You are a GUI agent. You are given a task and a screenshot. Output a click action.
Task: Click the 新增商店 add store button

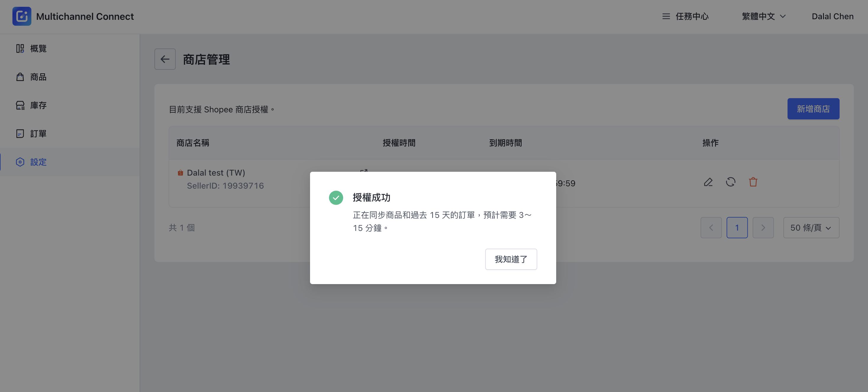[x=813, y=109]
